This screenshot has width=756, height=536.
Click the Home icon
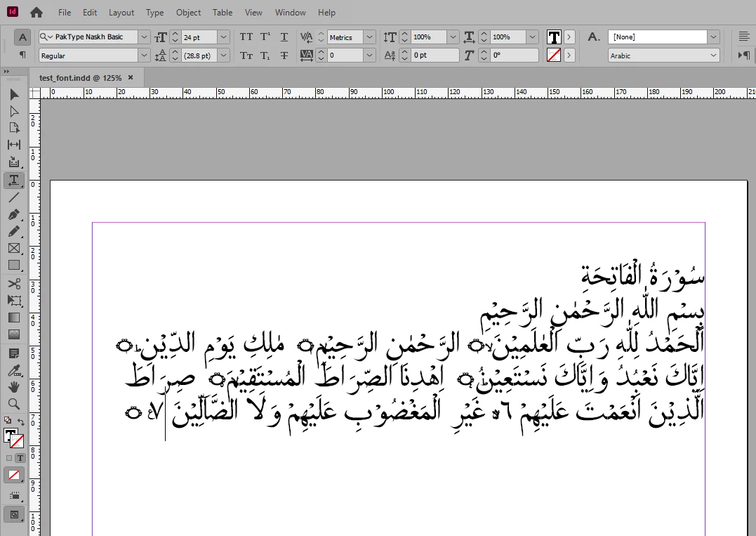point(37,13)
